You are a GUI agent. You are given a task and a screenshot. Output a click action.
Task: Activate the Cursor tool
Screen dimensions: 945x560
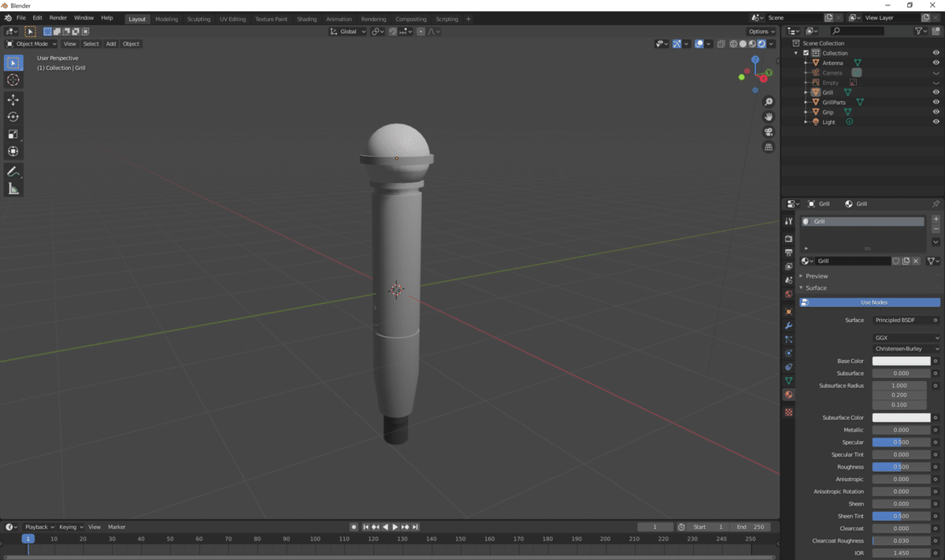point(13,80)
